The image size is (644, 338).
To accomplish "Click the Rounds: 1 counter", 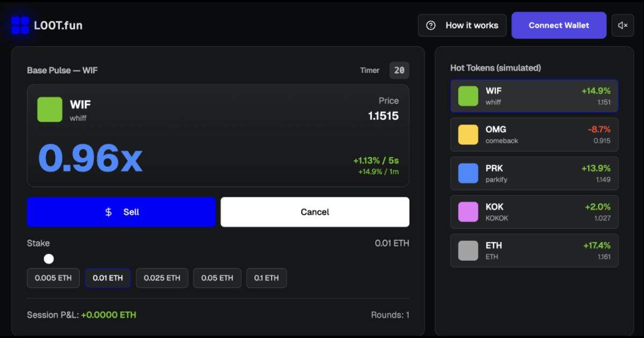I will (390, 315).
